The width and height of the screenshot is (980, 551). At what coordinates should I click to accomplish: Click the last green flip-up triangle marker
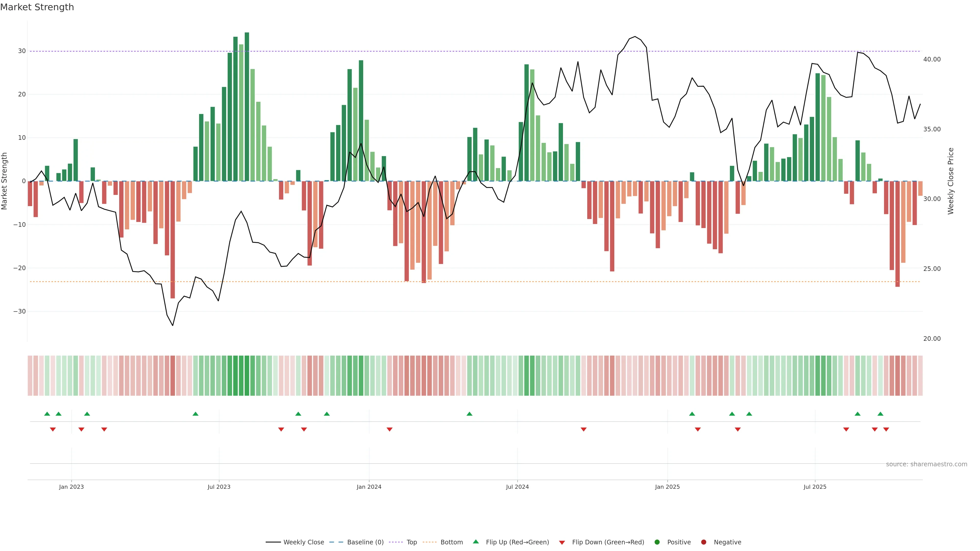(x=880, y=414)
